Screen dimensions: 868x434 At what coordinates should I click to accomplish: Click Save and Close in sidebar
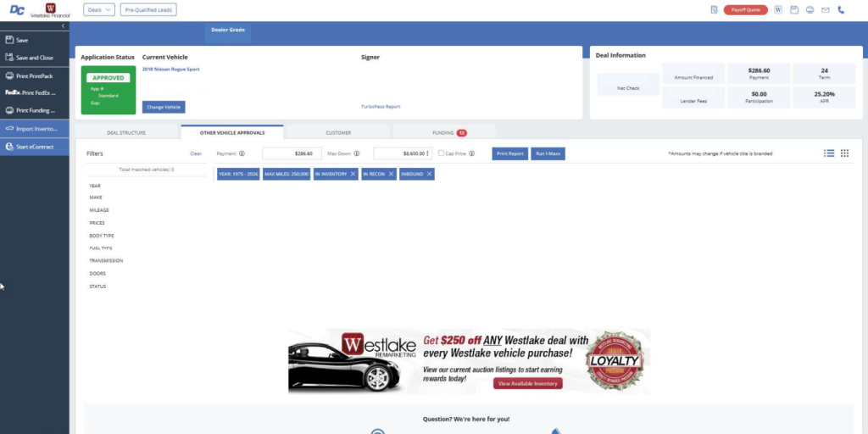pos(34,58)
